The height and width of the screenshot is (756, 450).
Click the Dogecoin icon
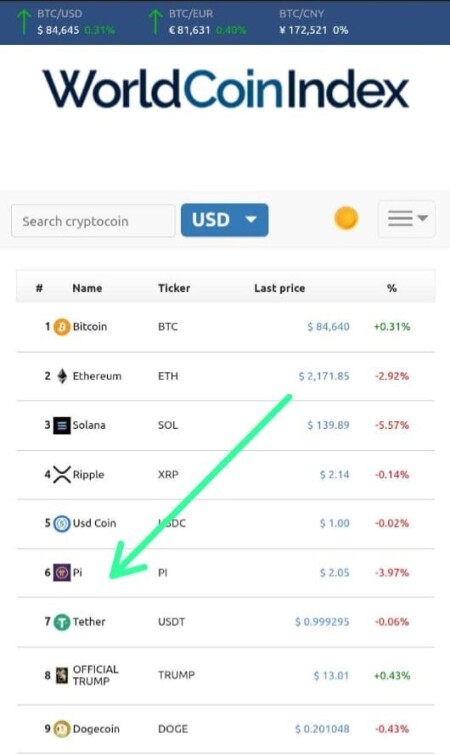62,729
